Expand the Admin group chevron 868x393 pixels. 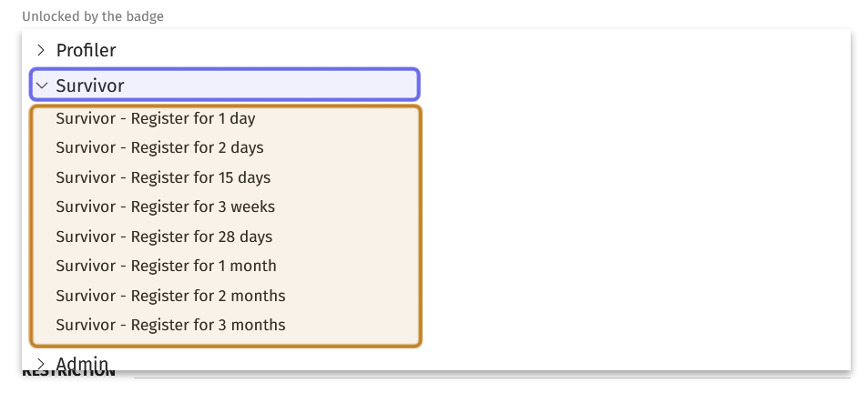point(40,364)
